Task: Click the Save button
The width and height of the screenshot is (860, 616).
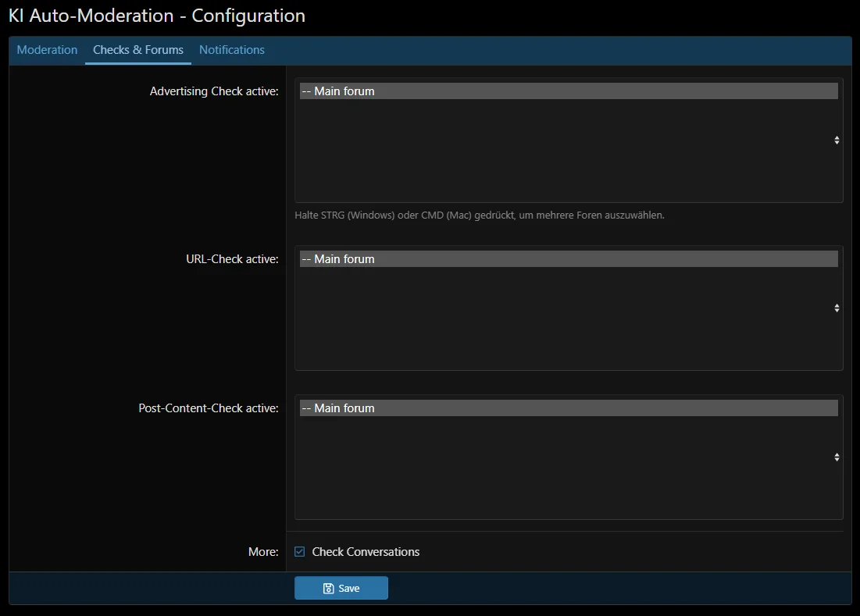Action: [x=341, y=588]
